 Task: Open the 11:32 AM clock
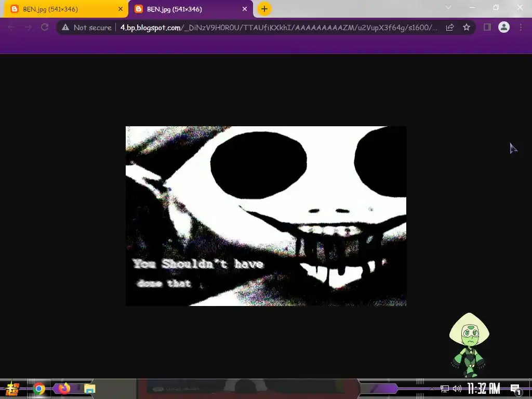click(x=484, y=389)
